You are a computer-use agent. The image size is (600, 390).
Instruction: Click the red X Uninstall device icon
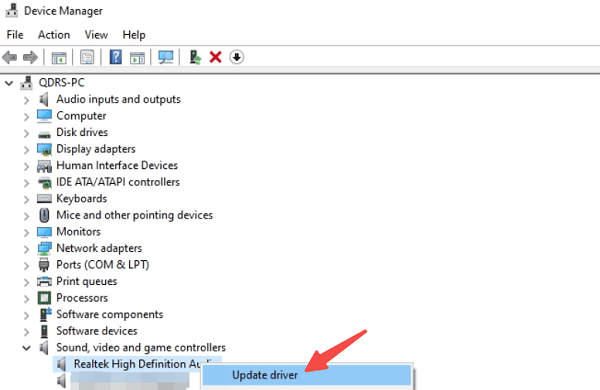215,57
